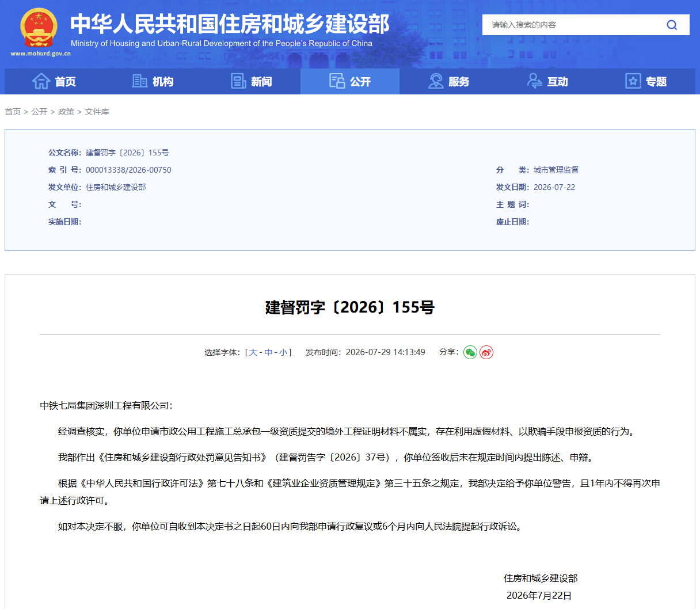Click the 废止日期 label
The image size is (700, 609).
512,222
